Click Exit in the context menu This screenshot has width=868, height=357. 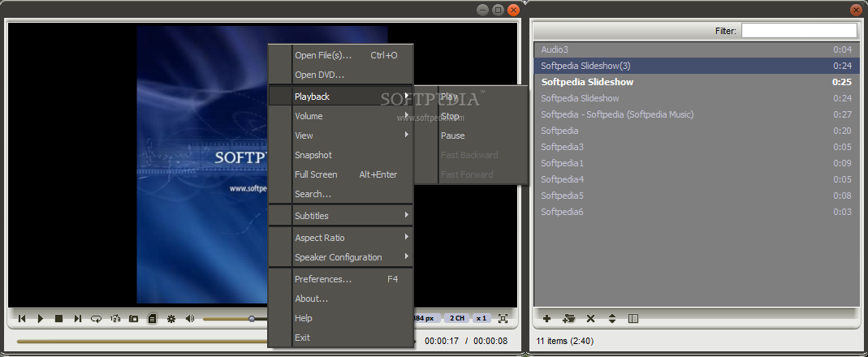point(341,337)
